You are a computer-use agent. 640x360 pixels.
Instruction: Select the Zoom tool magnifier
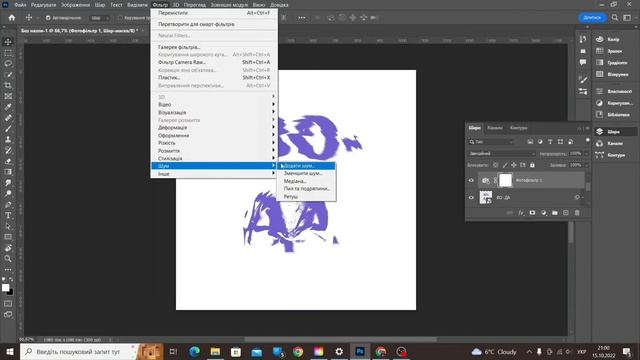pyautogui.click(x=8, y=258)
